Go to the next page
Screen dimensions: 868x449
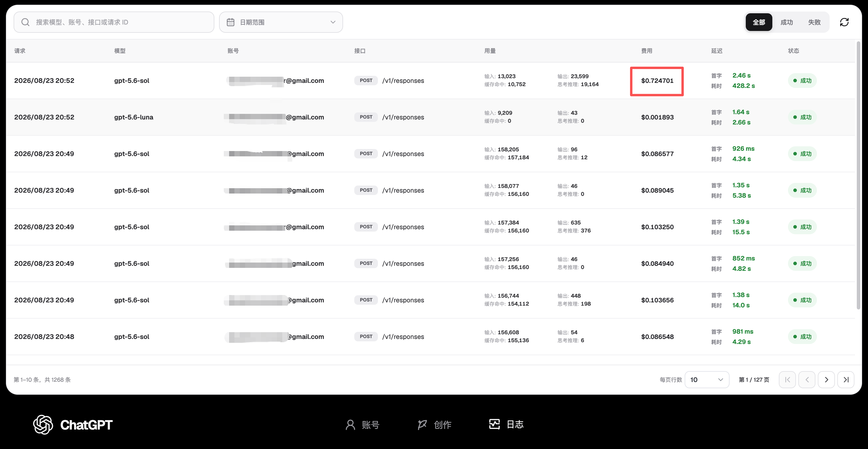[826, 380]
